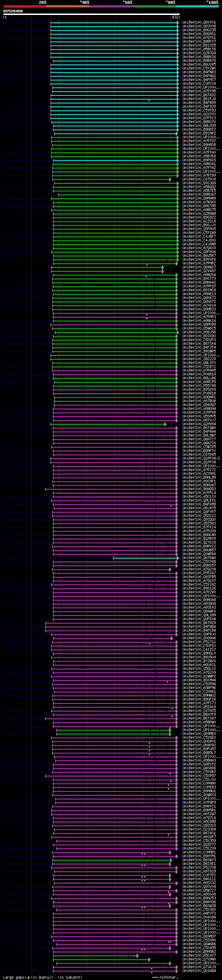Open UniRef100_C5YZW0 hit label
This screenshot has width=222, height=980.
[x=199, y=68]
